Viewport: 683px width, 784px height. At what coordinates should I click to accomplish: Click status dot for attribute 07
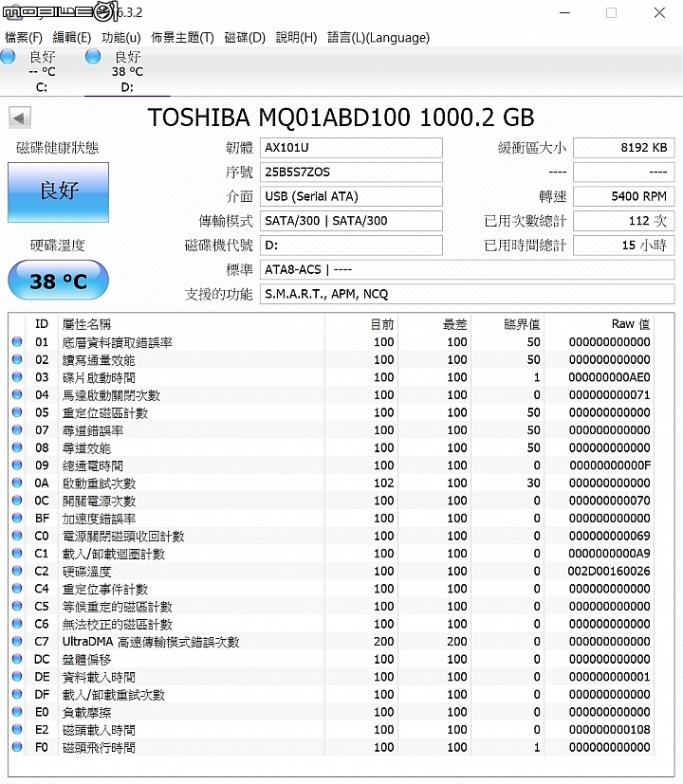[x=17, y=429]
